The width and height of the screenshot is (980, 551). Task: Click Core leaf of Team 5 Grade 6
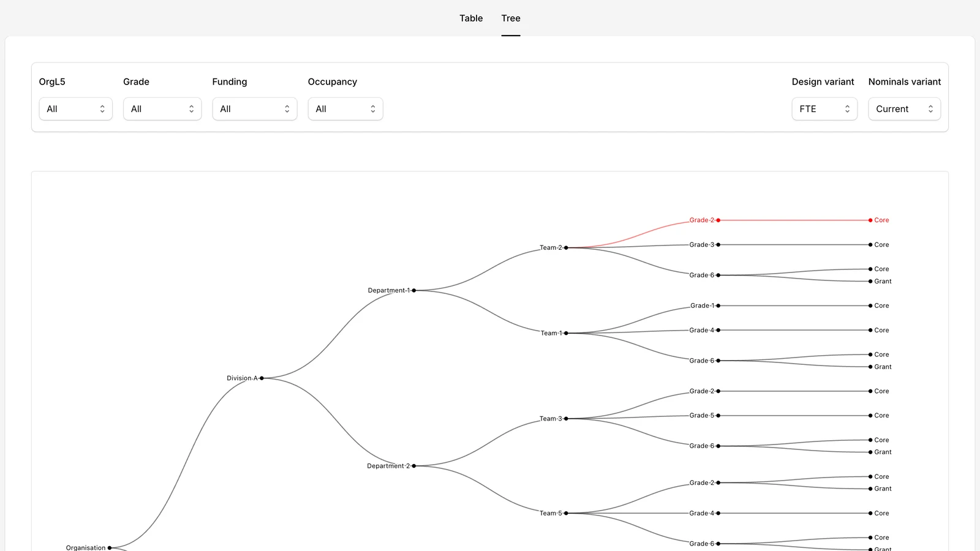(870, 538)
